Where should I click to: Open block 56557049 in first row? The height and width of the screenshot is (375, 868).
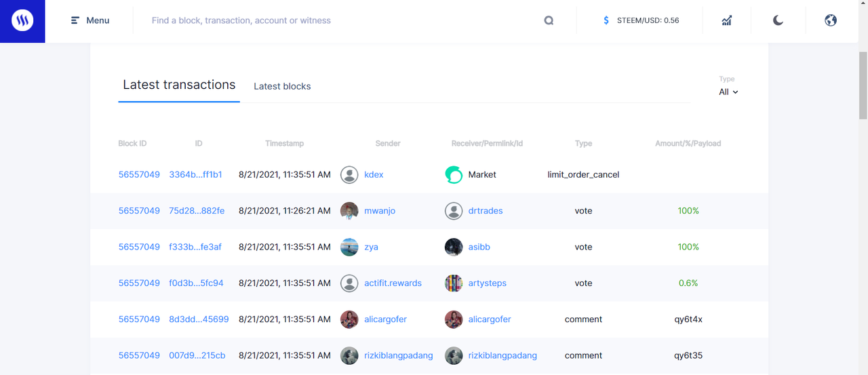139,175
